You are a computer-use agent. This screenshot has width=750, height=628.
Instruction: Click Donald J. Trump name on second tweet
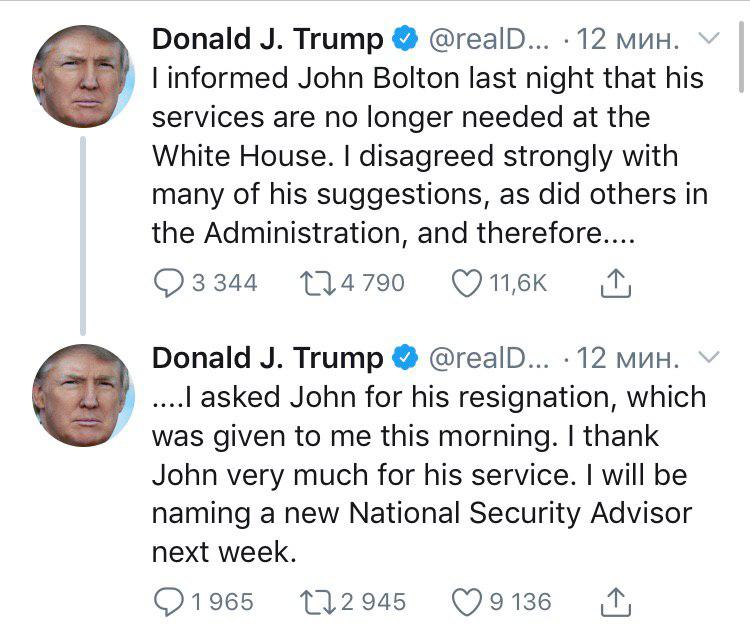click(267, 358)
